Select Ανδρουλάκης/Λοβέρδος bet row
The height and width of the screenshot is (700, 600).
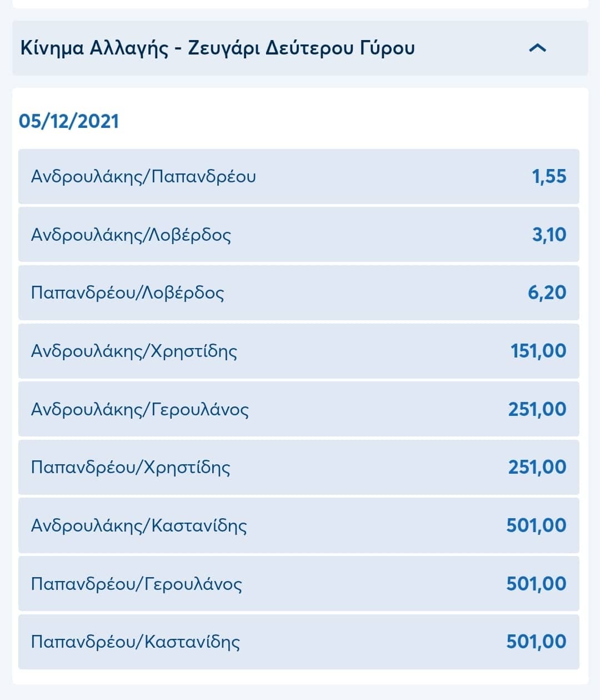tap(299, 234)
